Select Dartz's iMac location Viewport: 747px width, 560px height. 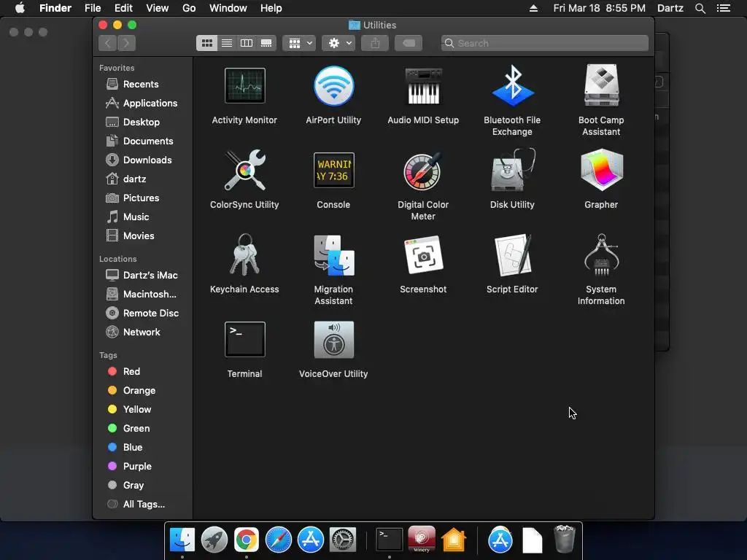pyautogui.click(x=150, y=276)
